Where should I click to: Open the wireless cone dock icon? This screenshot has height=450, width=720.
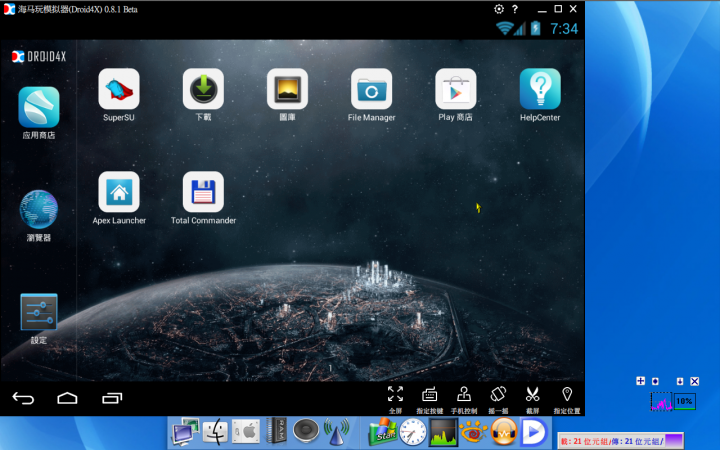(337, 432)
